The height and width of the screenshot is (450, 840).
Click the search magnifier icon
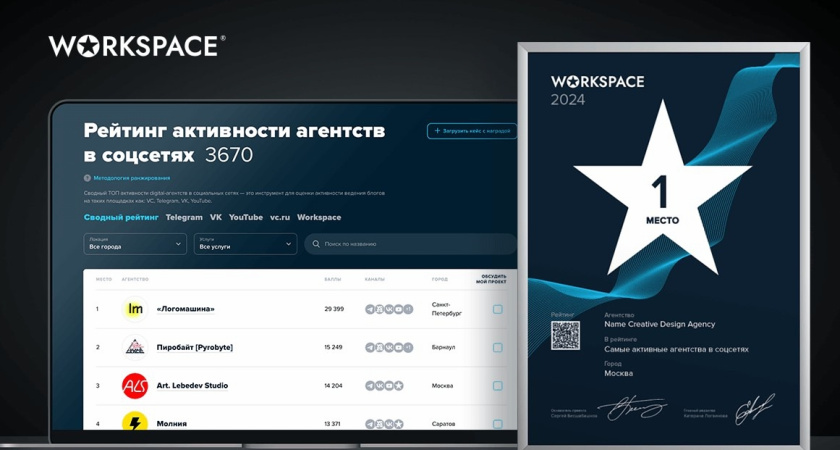pyautogui.click(x=316, y=244)
